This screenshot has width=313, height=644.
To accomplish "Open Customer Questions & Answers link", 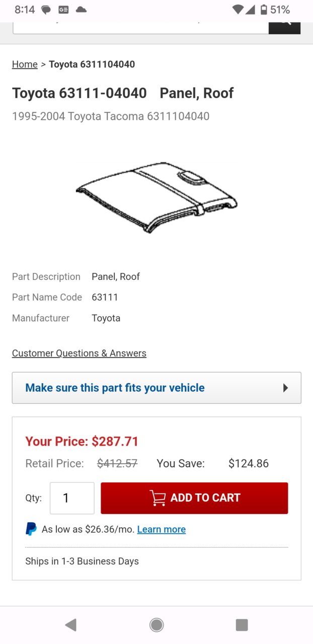I will pyautogui.click(x=79, y=353).
